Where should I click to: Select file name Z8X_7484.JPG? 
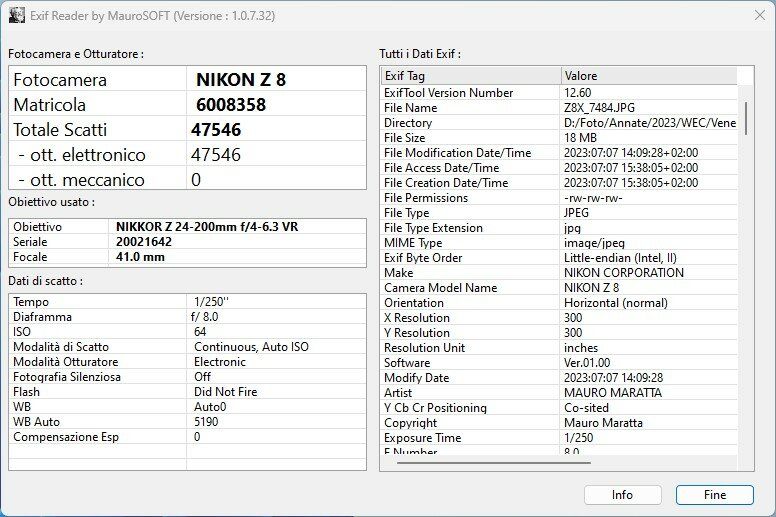point(599,108)
